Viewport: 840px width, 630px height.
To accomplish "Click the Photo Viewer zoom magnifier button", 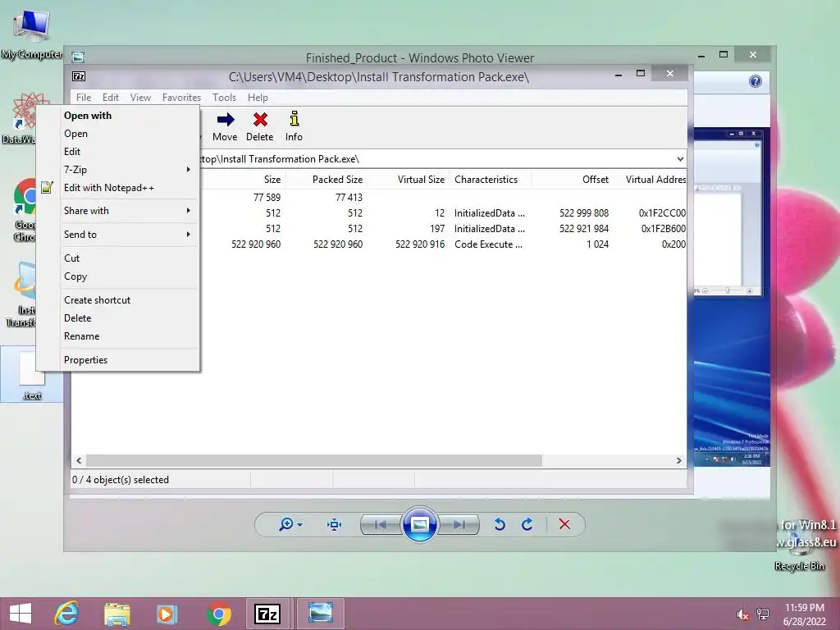I will 286,524.
